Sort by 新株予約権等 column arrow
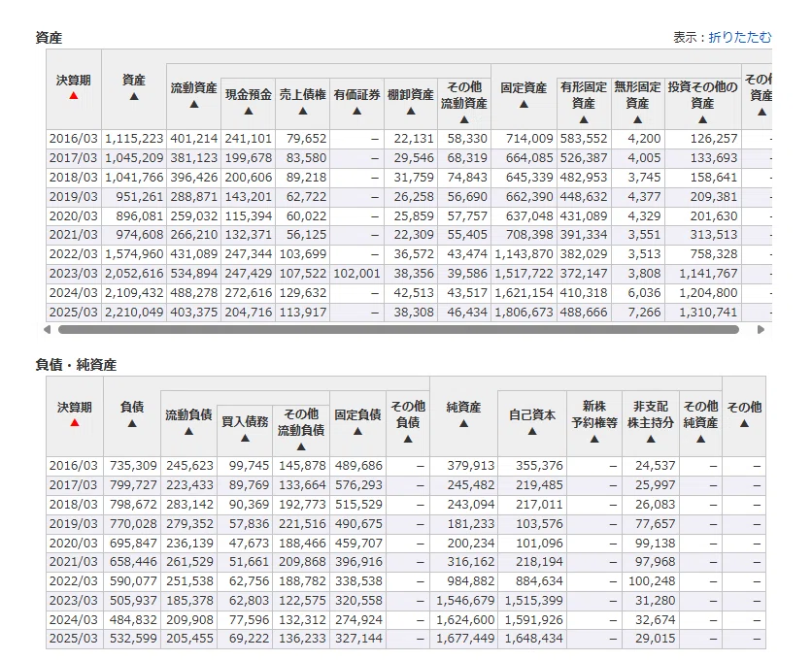 click(594, 439)
